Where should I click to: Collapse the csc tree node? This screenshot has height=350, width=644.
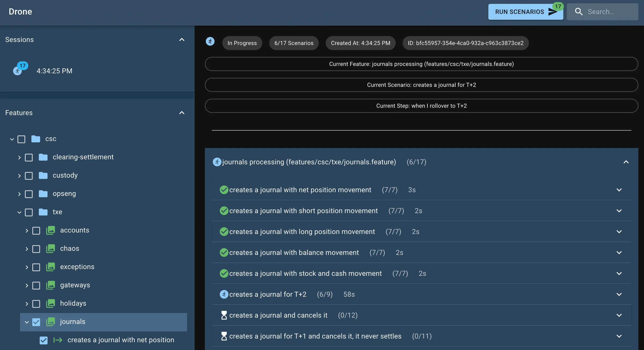pos(12,139)
